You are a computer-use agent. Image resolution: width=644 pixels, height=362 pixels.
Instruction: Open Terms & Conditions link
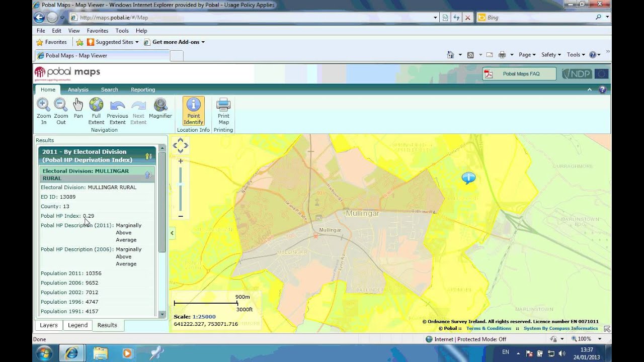489,328
